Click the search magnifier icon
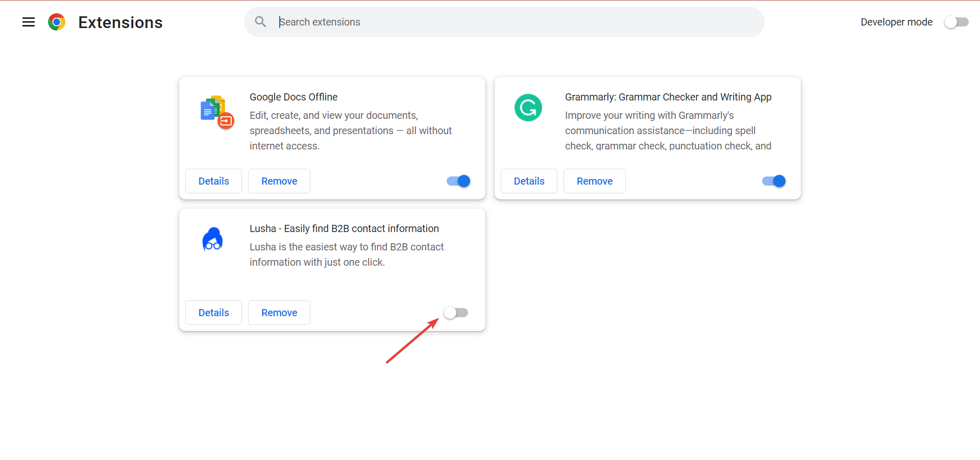Image resolution: width=980 pixels, height=460 pixels. (x=260, y=22)
